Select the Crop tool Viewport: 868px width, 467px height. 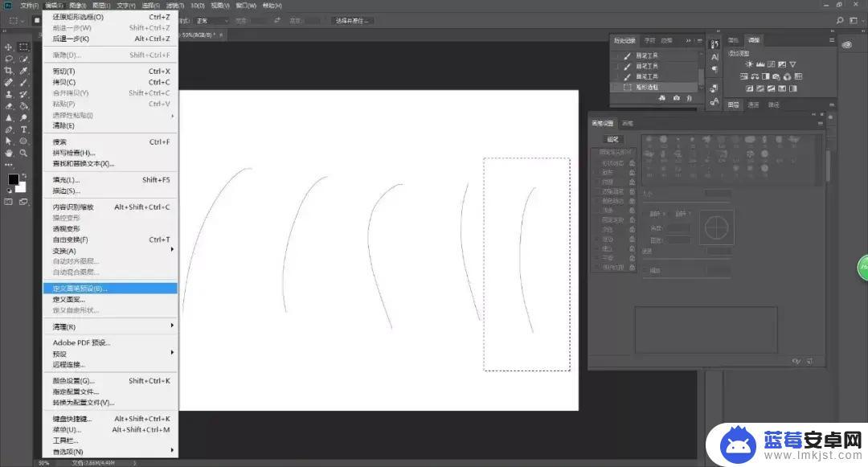click(9, 71)
